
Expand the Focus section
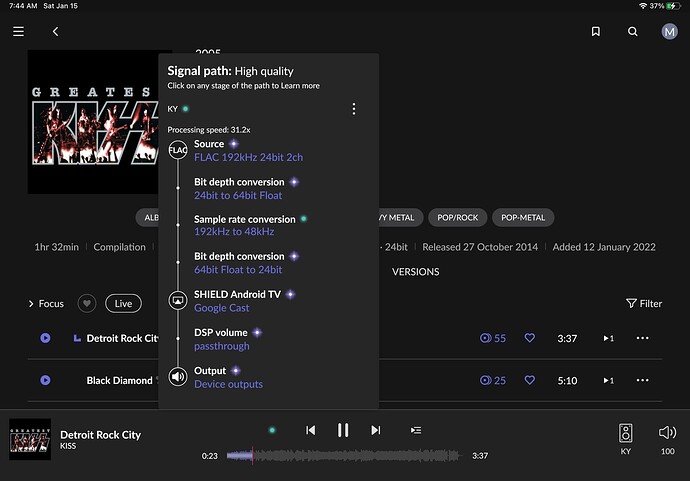(46, 304)
